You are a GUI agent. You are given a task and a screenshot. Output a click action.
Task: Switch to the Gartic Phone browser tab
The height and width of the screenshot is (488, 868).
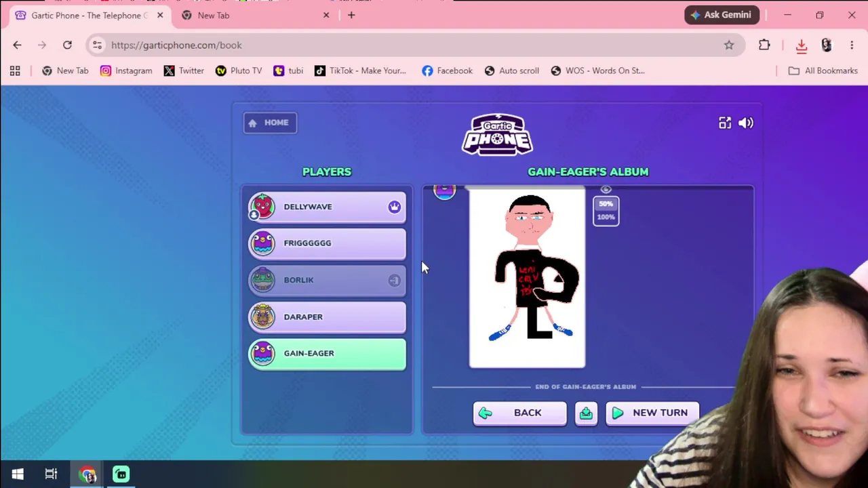pyautogui.click(x=88, y=16)
